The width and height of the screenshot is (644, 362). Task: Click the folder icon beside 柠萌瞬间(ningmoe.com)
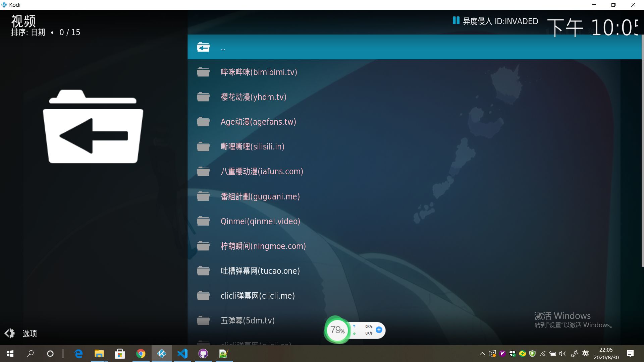[203, 246]
